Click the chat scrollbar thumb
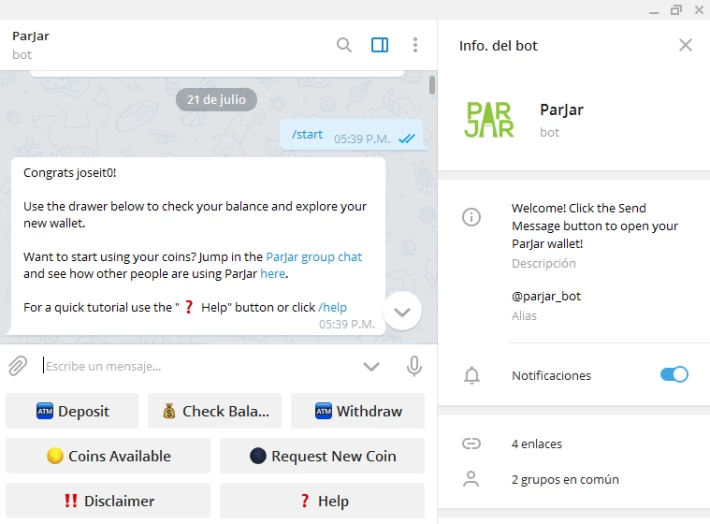Screen dimensions: 710x524 432,85
